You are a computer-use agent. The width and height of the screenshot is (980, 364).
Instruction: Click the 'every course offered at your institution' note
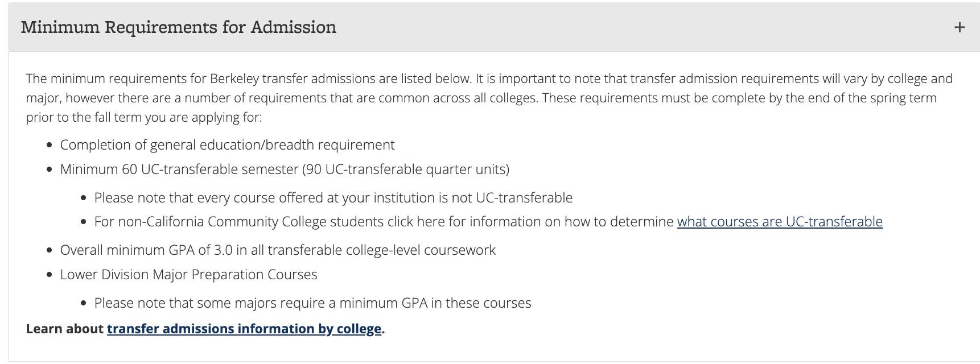tap(333, 198)
